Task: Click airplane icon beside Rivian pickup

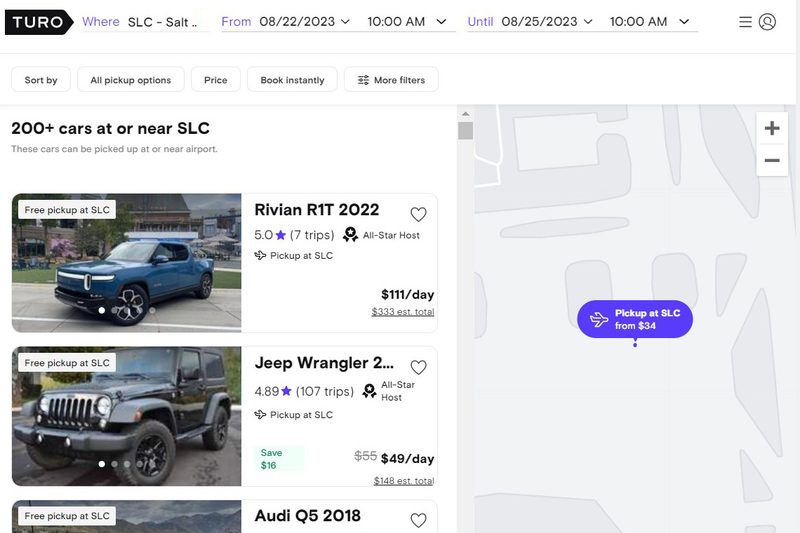Action: click(x=260, y=256)
